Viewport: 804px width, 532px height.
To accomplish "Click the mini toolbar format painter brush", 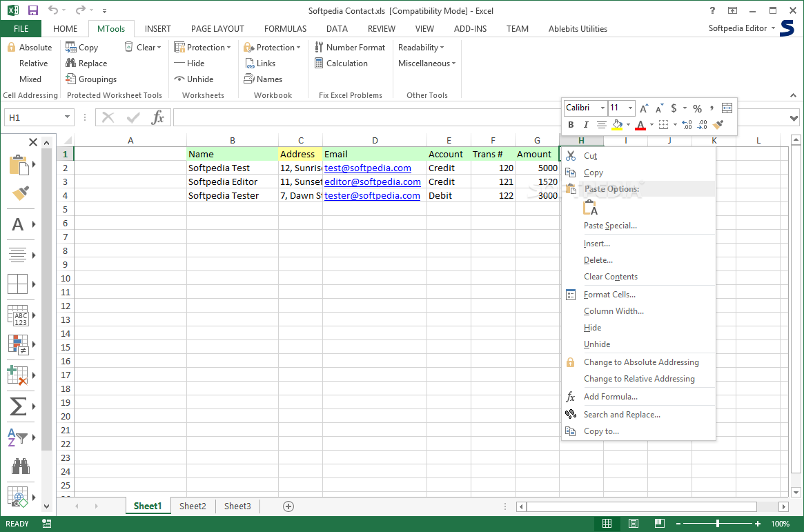I will 718,124.
